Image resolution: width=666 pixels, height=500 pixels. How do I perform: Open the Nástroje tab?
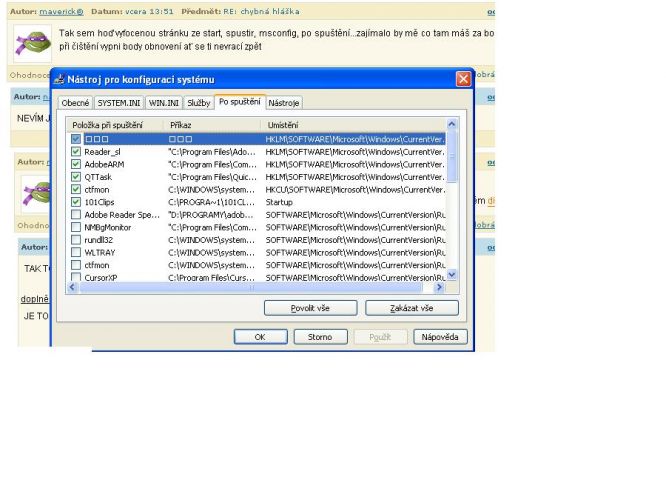tap(284, 103)
